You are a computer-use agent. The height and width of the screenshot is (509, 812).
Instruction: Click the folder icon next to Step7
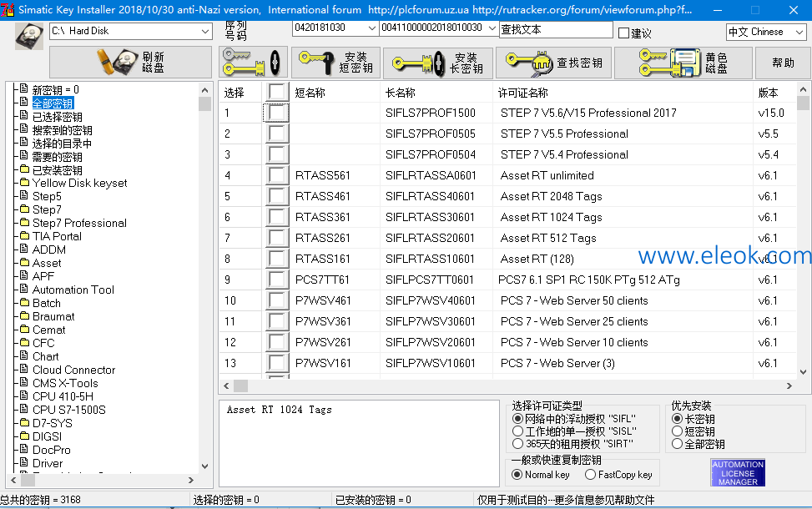coord(24,209)
